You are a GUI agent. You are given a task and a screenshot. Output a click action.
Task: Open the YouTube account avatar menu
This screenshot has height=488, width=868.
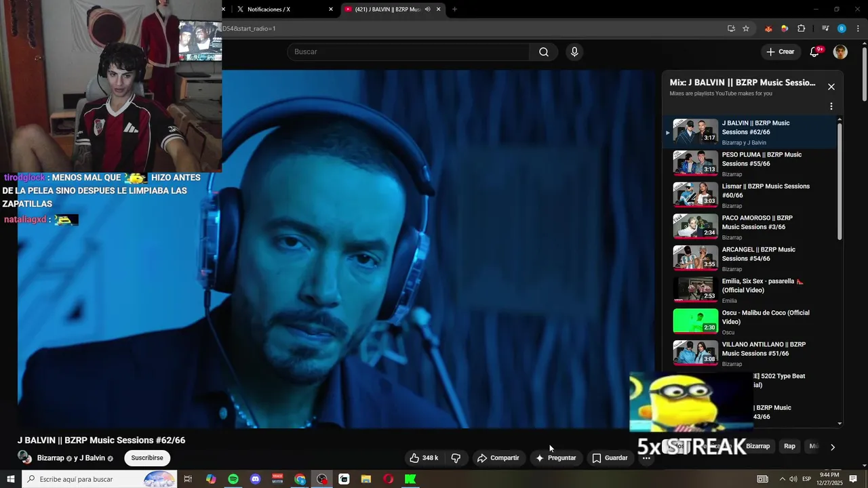(x=840, y=52)
